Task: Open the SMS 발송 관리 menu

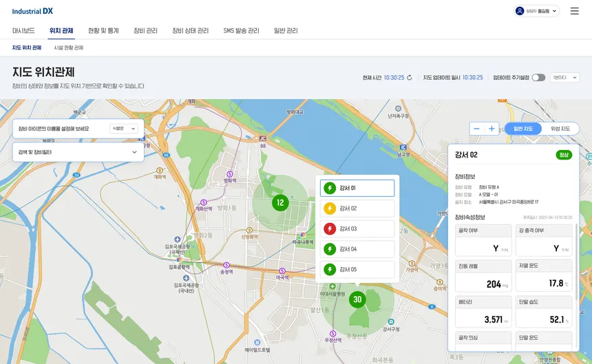Action: [241, 30]
